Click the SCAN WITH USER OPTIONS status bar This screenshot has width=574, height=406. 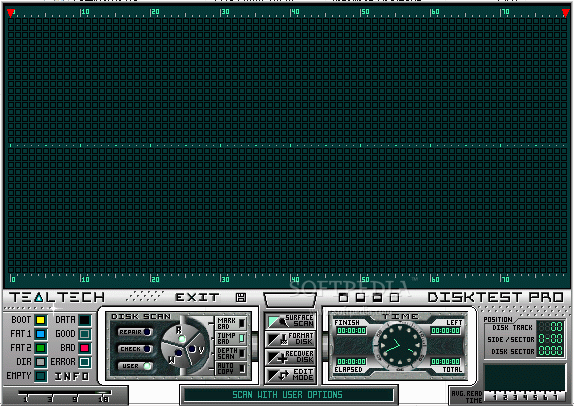point(287,395)
